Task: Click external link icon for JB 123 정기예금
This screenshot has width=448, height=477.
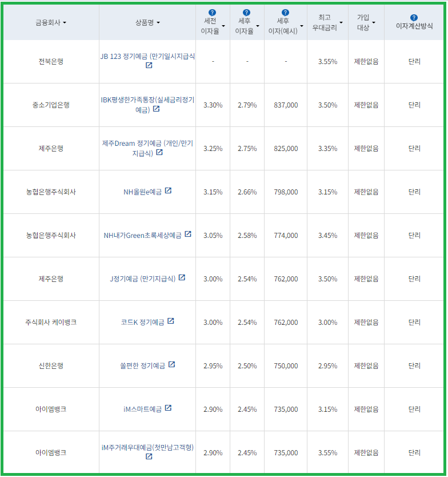Action: (149, 65)
